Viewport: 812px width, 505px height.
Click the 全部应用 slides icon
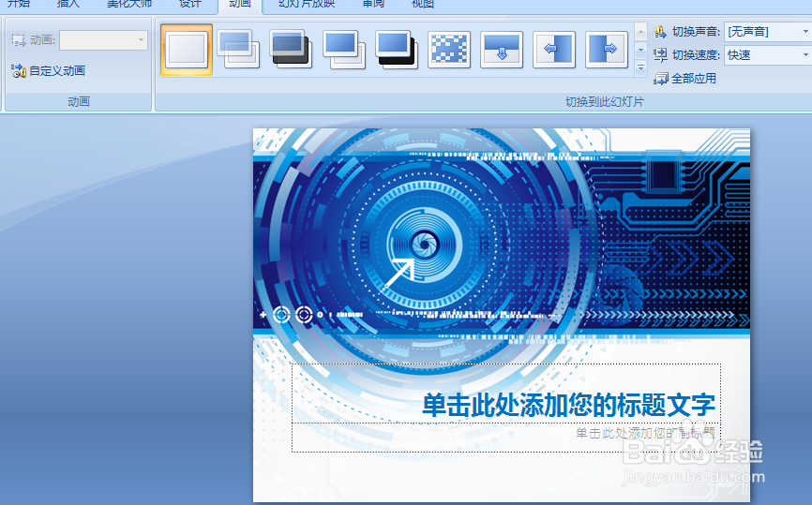[661, 79]
